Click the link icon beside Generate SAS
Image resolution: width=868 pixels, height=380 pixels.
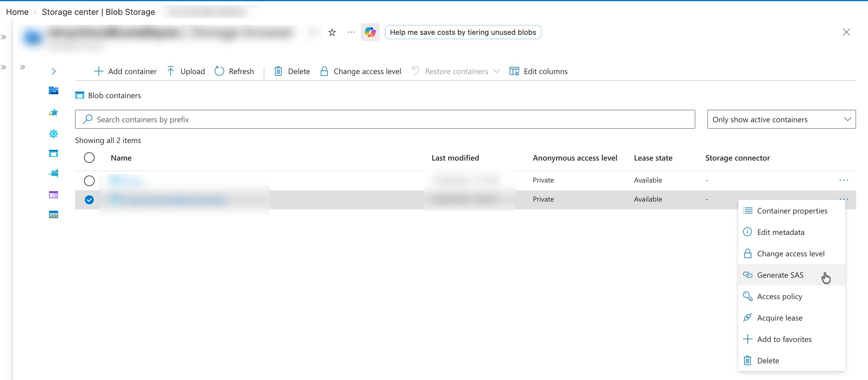pos(747,275)
